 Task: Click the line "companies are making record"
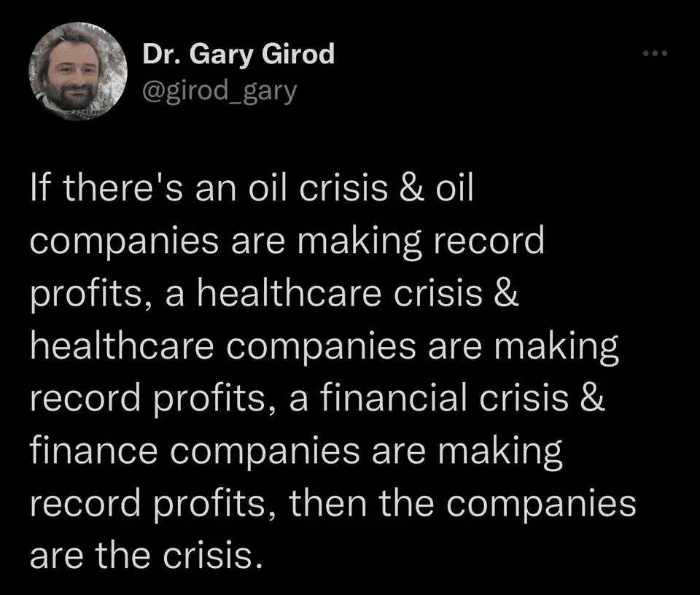pos(287,241)
